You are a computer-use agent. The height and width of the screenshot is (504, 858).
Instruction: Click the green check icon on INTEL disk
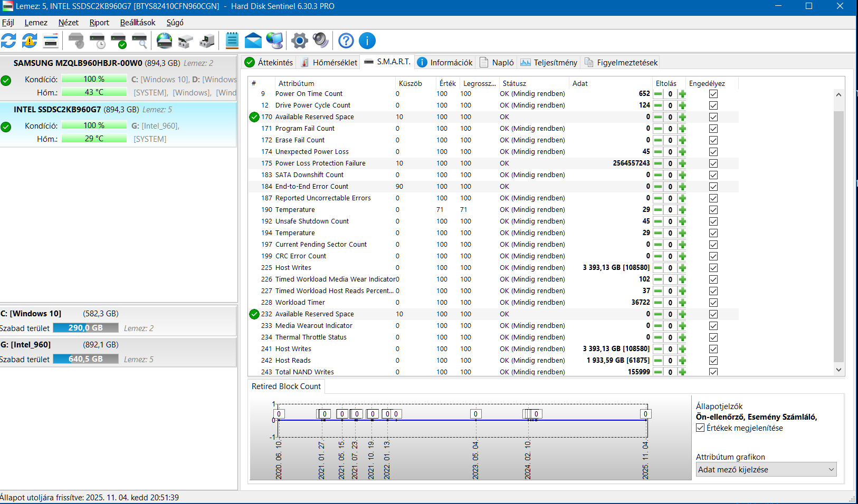click(x=6, y=127)
